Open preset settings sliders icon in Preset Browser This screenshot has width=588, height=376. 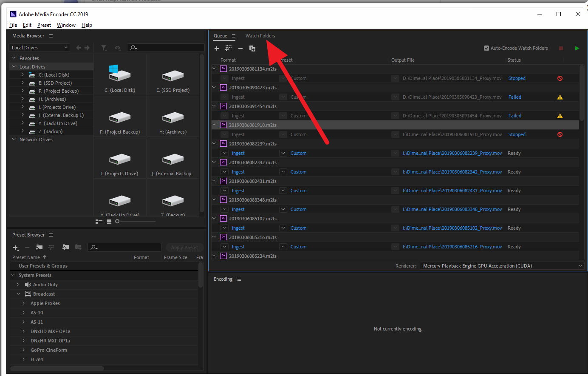click(51, 247)
